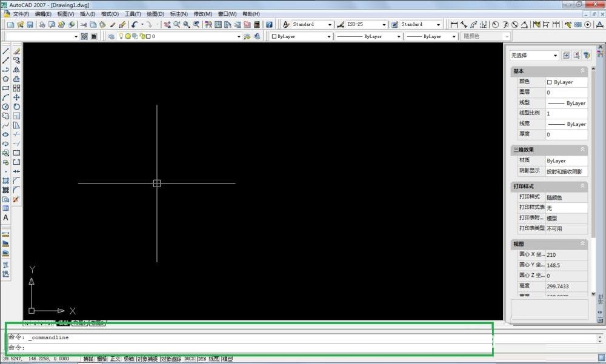Toggle the 线宽 lineweight button
This screenshot has height=364, width=606.
click(x=214, y=359)
